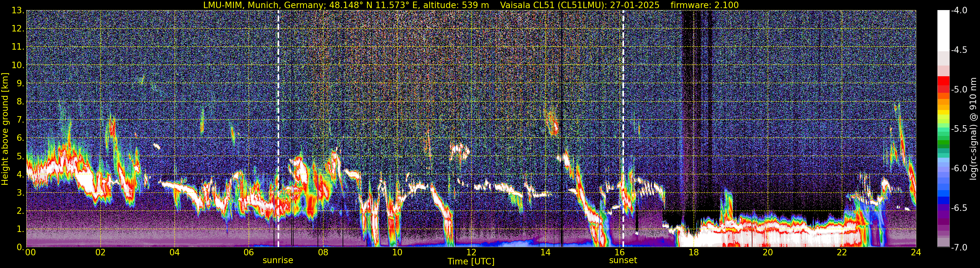Click the height axis tick "1."
This screenshot has width=980, height=268.
pos(20,229)
